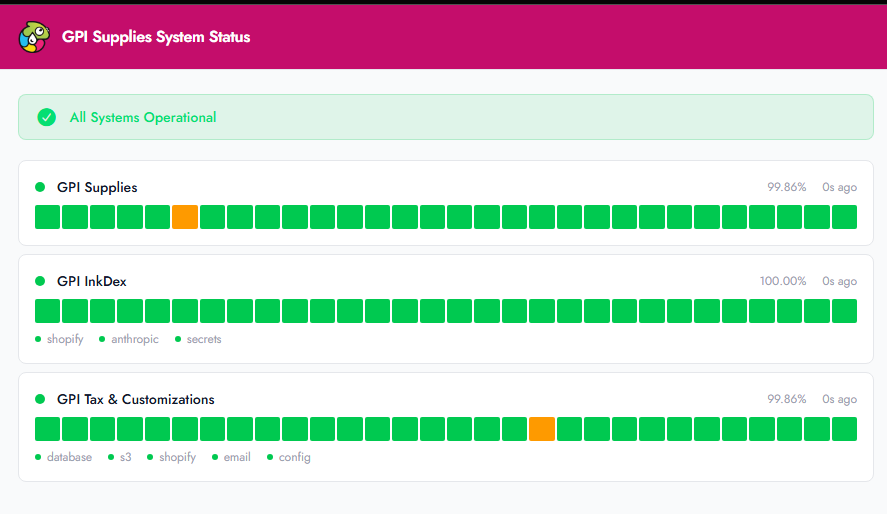Click the 99.86% uptime value for GPI Tax & Customizations
Image resolution: width=887 pixels, height=514 pixels.
(x=786, y=399)
